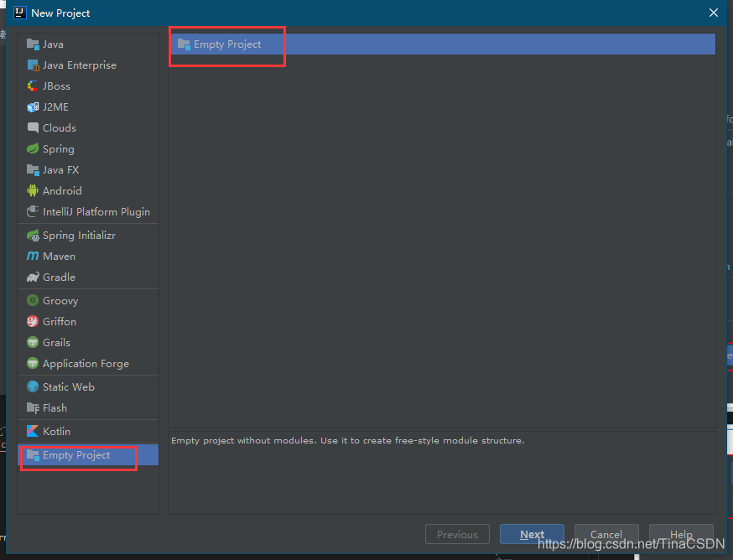
Task: Select Clouds project type
Action: coord(88,128)
